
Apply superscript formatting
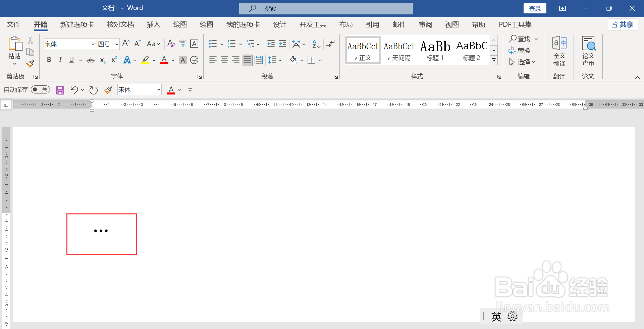coord(114,60)
